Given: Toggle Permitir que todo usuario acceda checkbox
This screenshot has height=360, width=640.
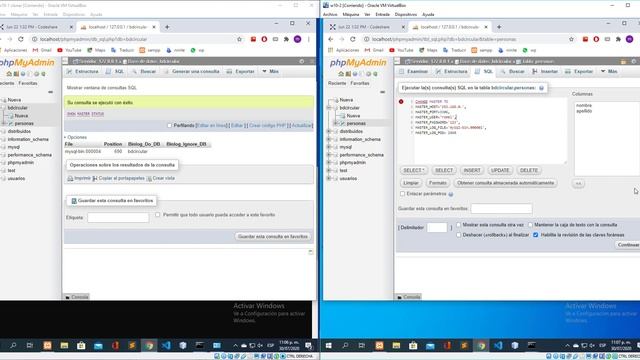Looking at the screenshot, I should [x=158, y=215].
